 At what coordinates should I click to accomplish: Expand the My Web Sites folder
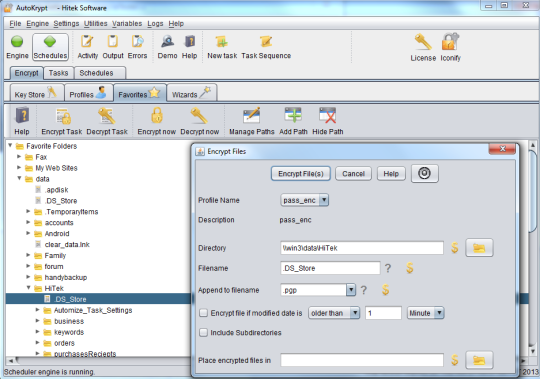tap(19, 168)
